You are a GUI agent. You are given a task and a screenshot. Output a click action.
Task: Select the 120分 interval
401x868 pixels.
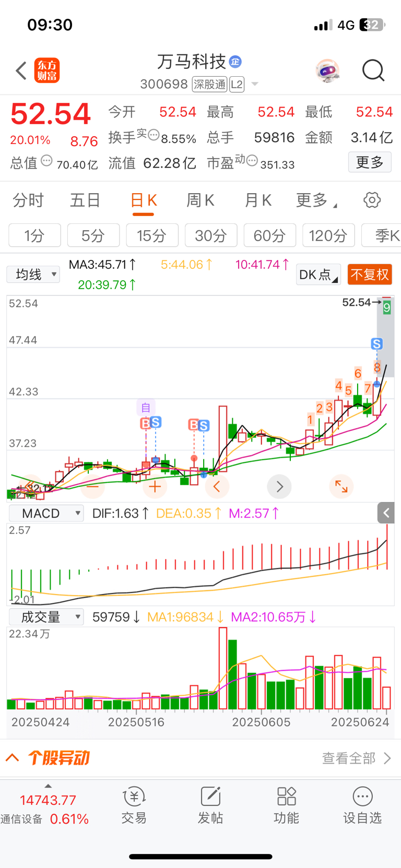[x=328, y=235]
